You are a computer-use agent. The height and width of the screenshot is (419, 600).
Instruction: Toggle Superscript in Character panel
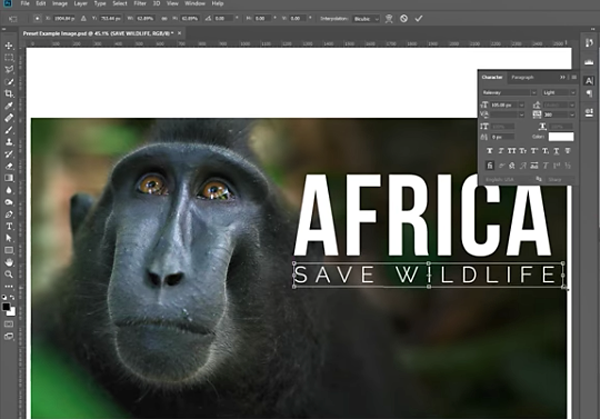click(534, 151)
